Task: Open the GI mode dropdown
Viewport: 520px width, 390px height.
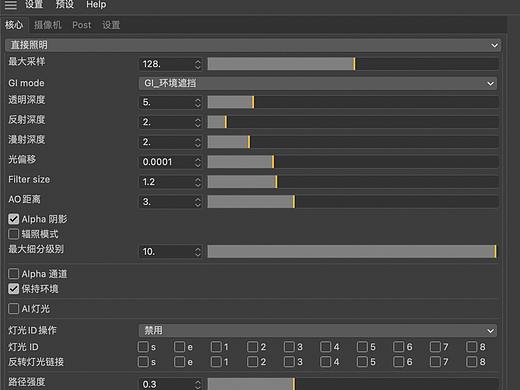Action: [318, 83]
